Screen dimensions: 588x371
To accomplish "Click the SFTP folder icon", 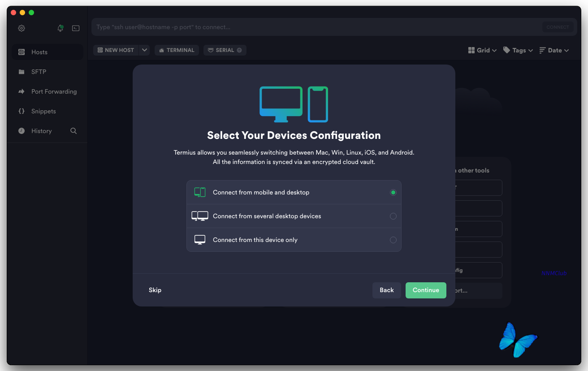I will 22,72.
